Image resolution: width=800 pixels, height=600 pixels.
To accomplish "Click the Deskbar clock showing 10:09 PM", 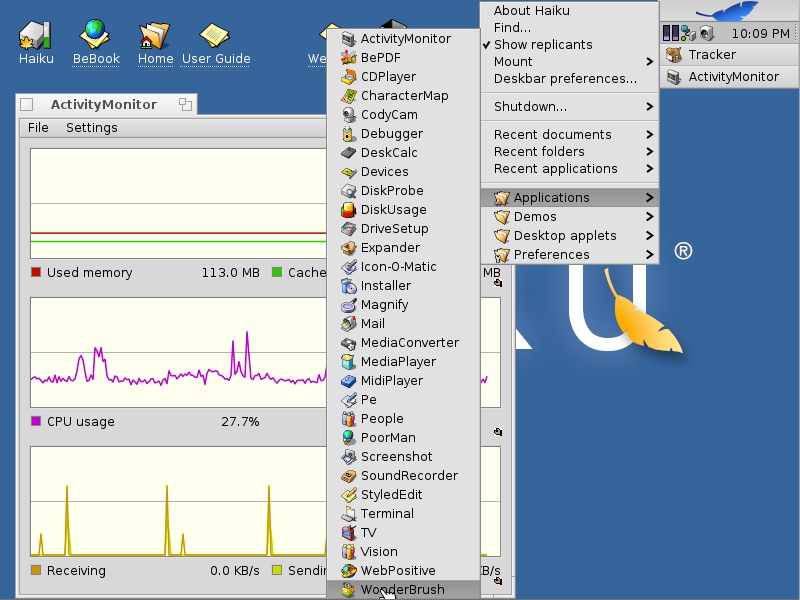I will coord(760,34).
